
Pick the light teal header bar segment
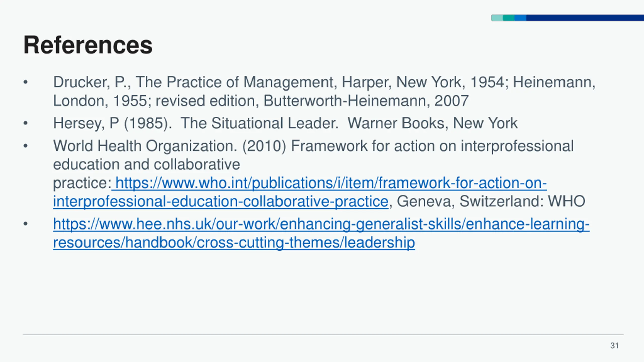497,18
